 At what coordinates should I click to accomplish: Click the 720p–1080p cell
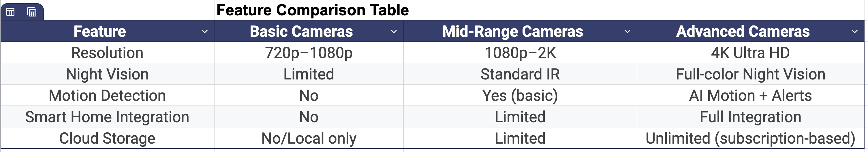(309, 53)
